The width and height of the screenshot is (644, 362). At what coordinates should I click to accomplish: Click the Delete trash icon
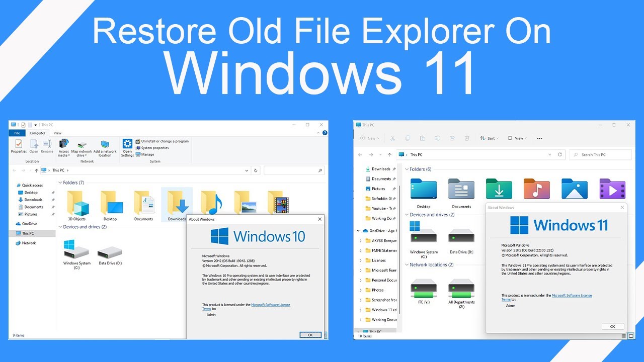(x=467, y=138)
